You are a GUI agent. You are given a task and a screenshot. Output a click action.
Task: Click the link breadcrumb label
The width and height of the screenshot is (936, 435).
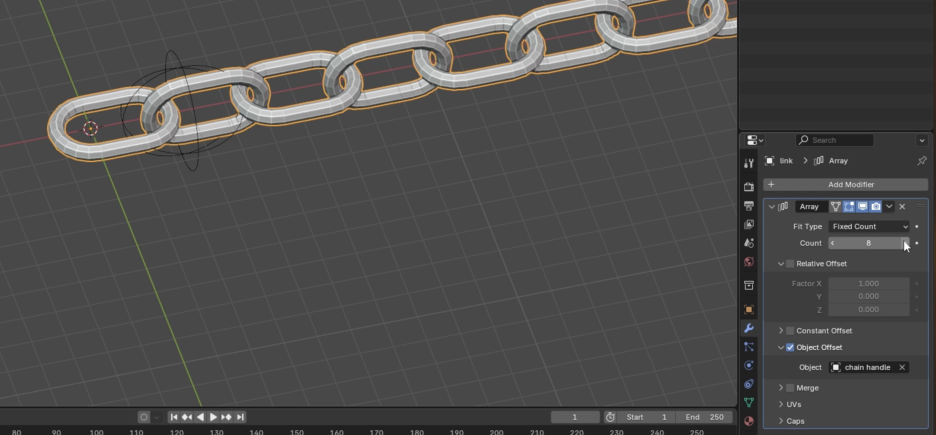(x=786, y=161)
